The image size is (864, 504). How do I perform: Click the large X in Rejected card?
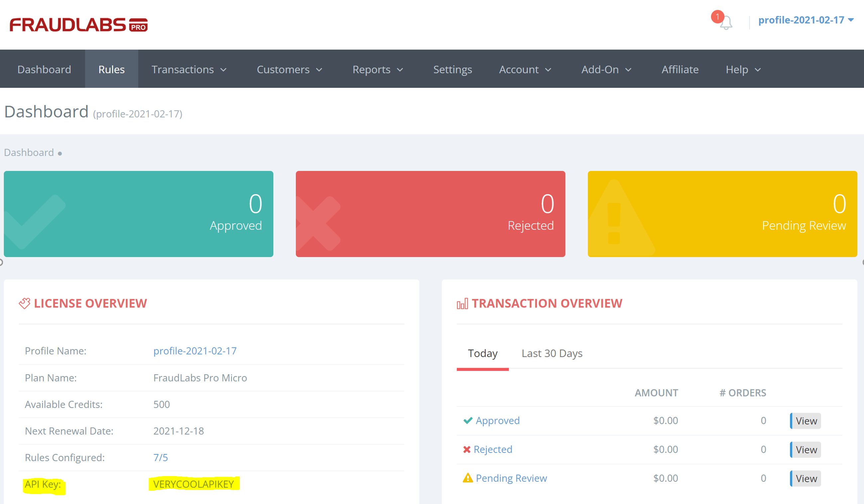click(318, 223)
